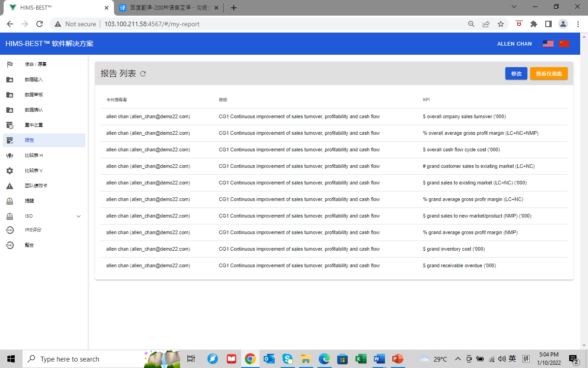The image size is (588, 368).
Task: Show hidden system tray icons
Action: (x=458, y=359)
